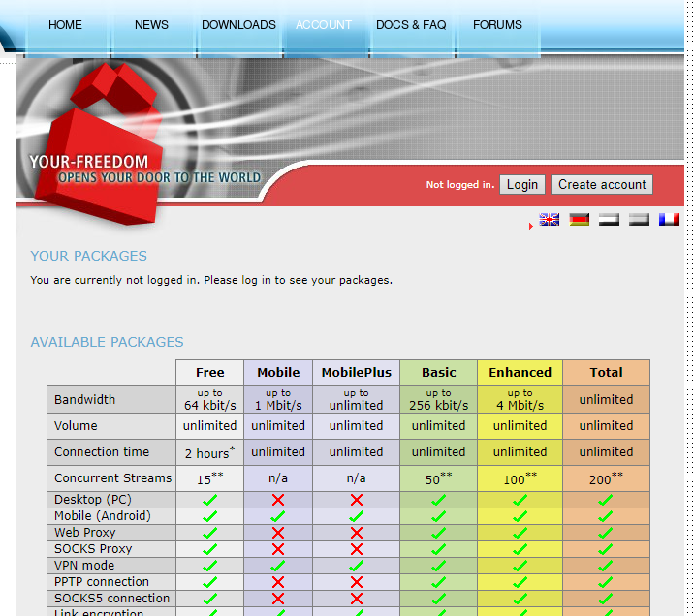Click the '100**' concurrent streams cell
The width and height of the screenshot is (694, 616).
click(520, 478)
